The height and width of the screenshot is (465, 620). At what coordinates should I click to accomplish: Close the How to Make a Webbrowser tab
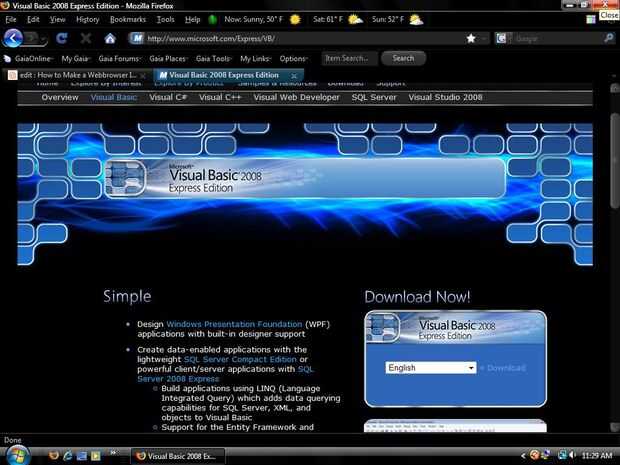143,76
